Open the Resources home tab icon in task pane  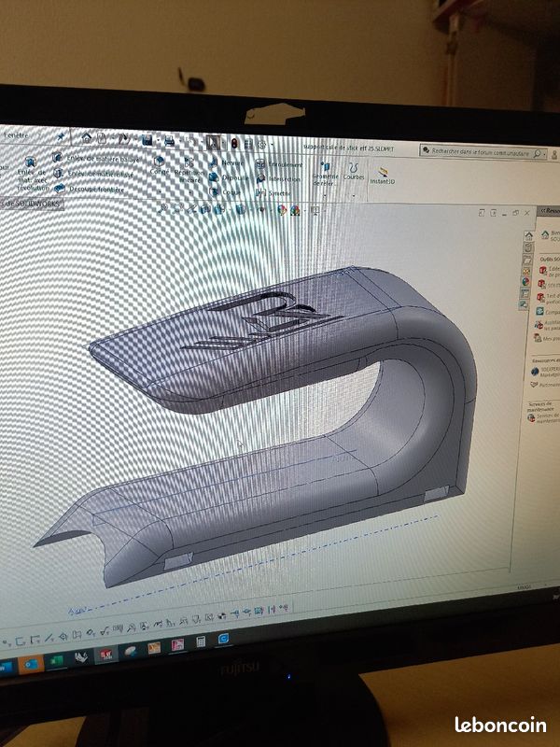[x=528, y=236]
